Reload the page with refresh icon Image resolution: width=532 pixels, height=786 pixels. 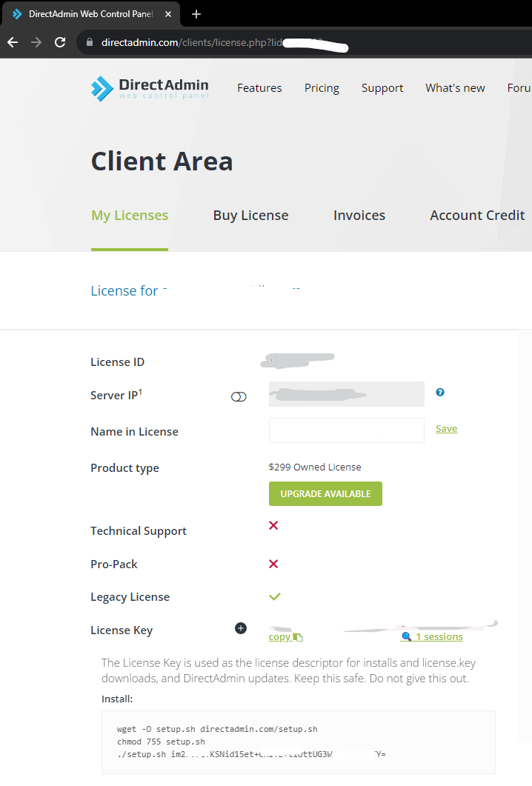click(60, 42)
